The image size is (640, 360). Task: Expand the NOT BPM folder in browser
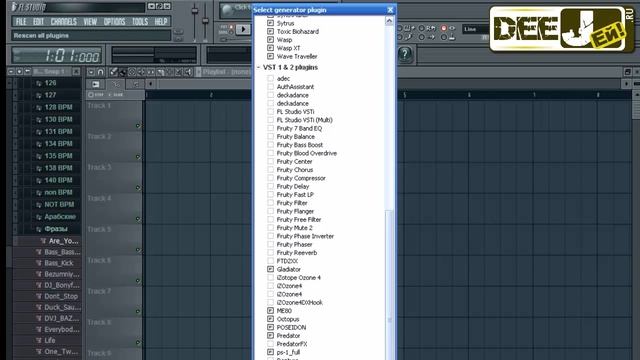coord(39,205)
